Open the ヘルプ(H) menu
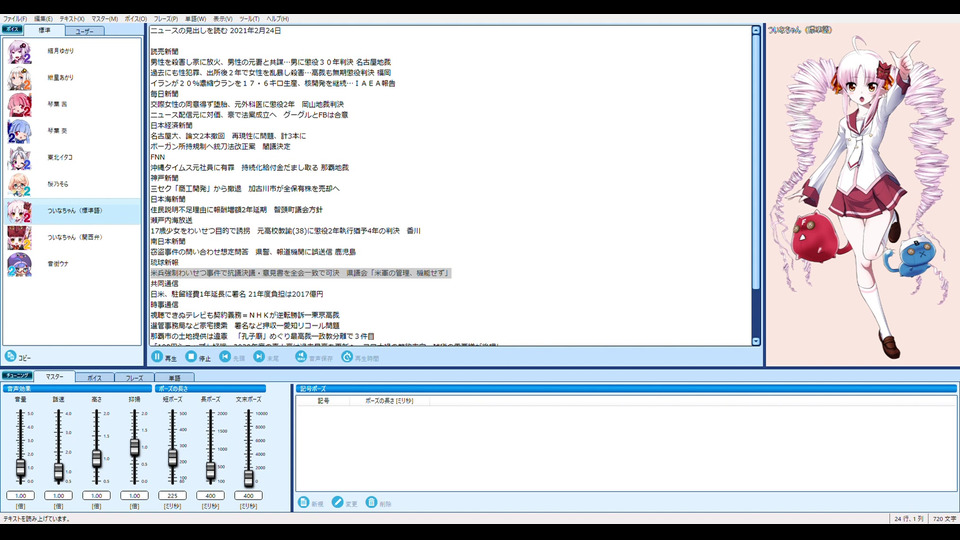Image resolution: width=960 pixels, height=540 pixels. (x=277, y=19)
